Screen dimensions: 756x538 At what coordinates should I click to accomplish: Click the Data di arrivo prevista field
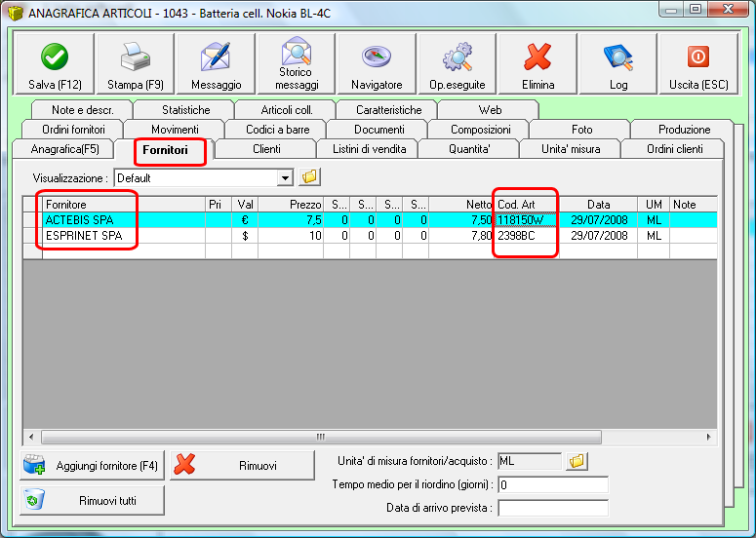click(x=553, y=508)
